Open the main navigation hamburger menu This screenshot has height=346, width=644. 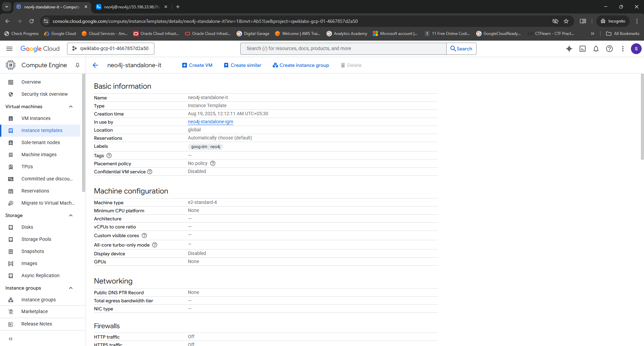(x=9, y=49)
